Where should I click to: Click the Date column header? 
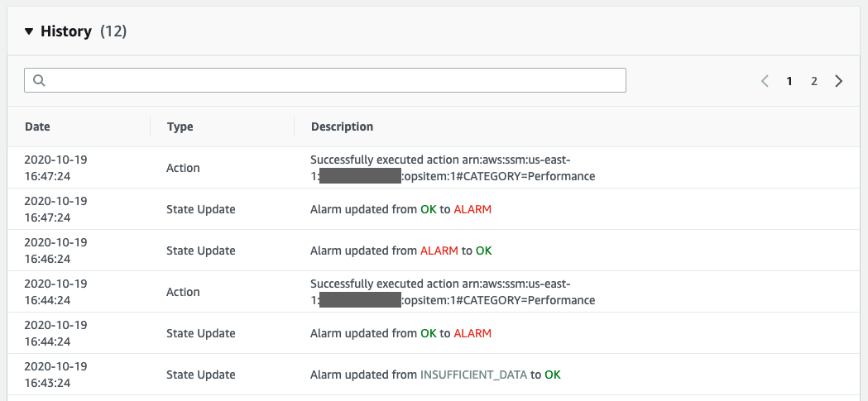click(37, 127)
